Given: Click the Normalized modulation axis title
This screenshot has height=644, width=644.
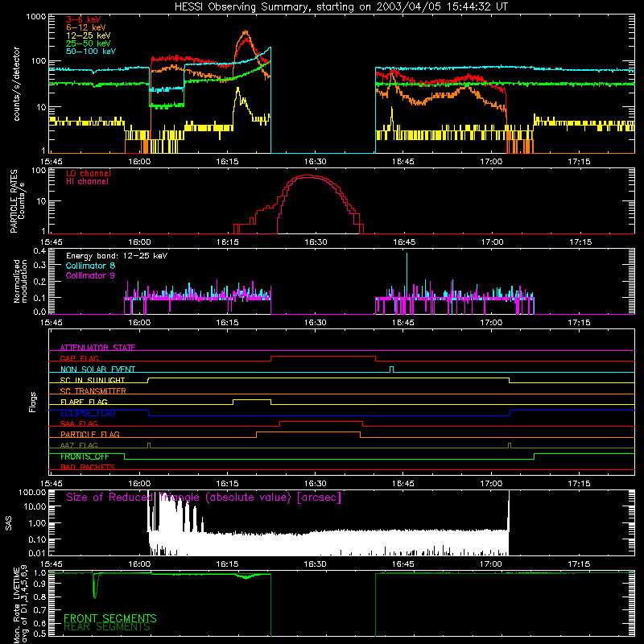Looking at the screenshot, I should pyautogui.click(x=20, y=281).
